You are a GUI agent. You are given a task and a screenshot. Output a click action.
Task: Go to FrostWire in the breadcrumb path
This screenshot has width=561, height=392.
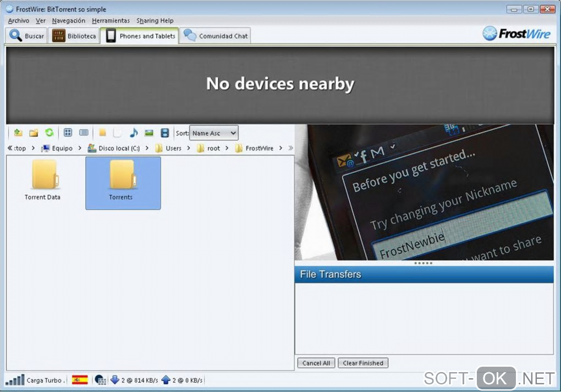pos(255,148)
